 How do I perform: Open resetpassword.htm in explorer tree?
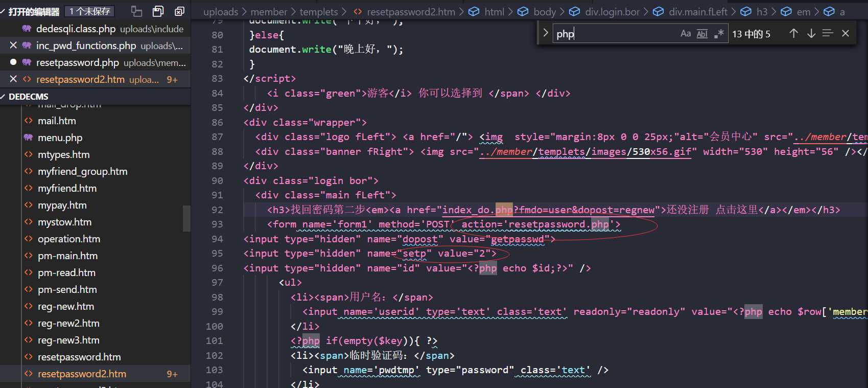pos(79,357)
